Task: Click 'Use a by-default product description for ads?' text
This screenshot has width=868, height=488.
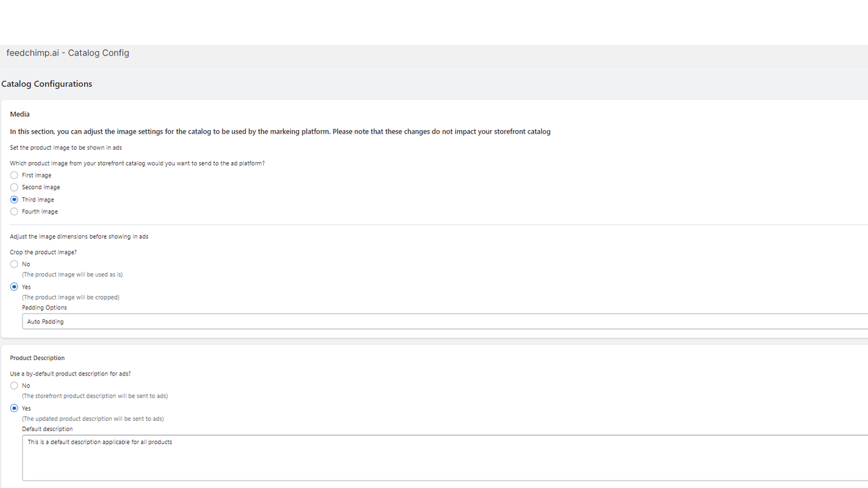Action: 71,374
